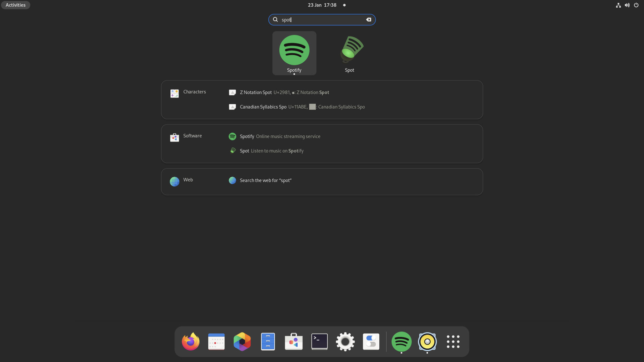Select Z Notation Spot character result
This screenshot has height=362, width=644.
click(x=256, y=93)
